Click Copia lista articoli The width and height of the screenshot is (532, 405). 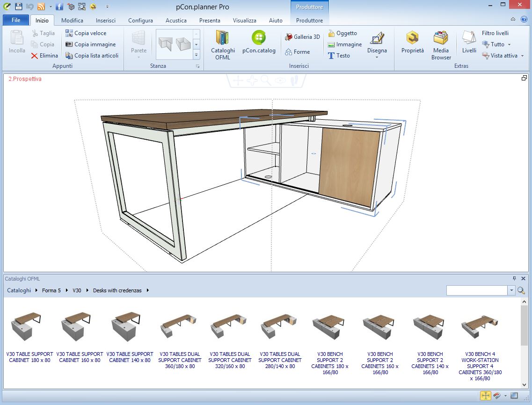[x=92, y=56]
